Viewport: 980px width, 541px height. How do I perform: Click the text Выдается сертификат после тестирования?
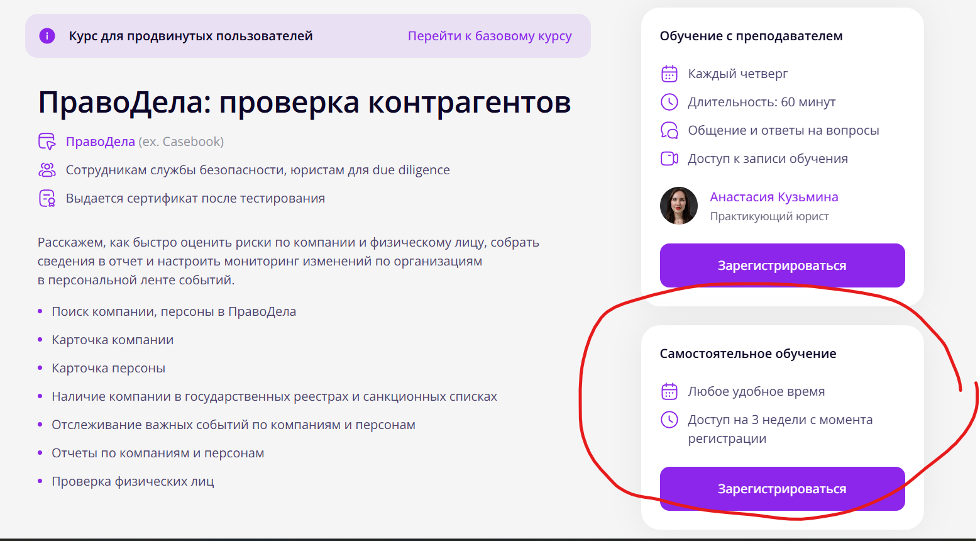click(195, 198)
